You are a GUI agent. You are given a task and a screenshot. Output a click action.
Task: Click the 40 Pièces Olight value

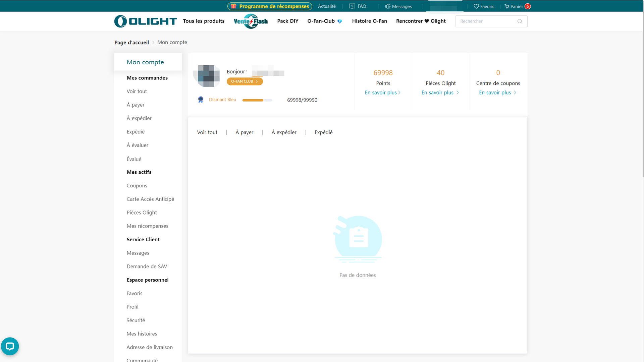440,73
